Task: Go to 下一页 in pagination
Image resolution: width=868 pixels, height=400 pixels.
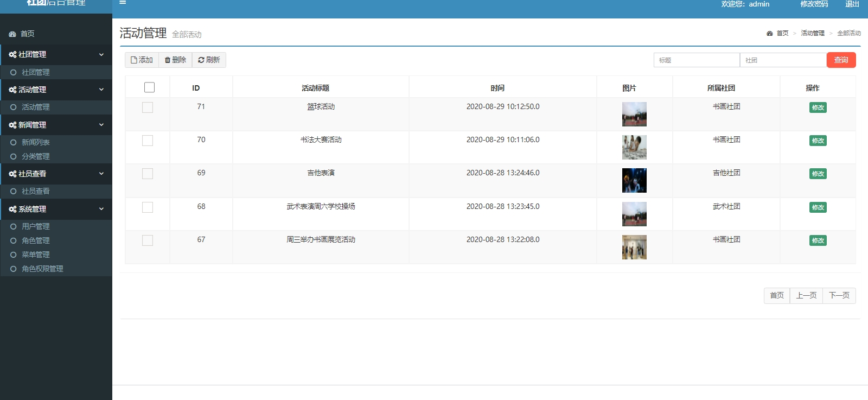Action: (839, 295)
